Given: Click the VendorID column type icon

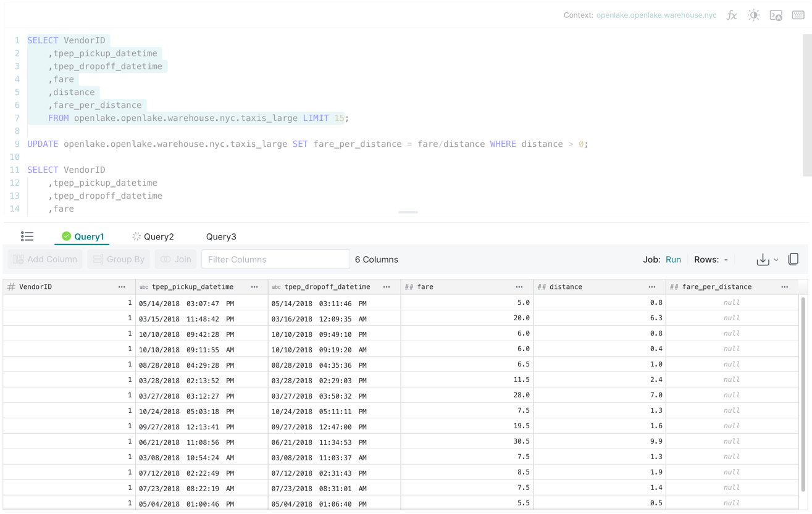Looking at the screenshot, I should 11,287.
